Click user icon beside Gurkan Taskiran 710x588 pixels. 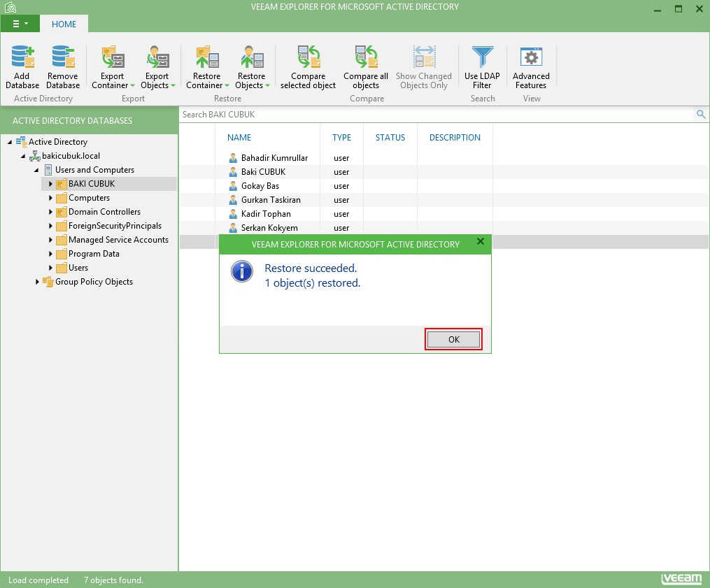(233, 200)
